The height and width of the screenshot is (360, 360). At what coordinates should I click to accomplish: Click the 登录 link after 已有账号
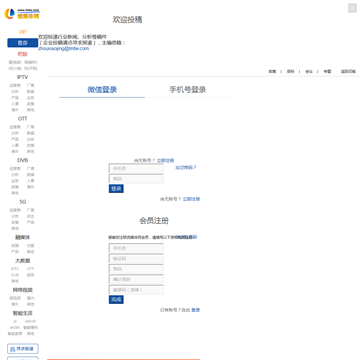pyautogui.click(x=196, y=310)
